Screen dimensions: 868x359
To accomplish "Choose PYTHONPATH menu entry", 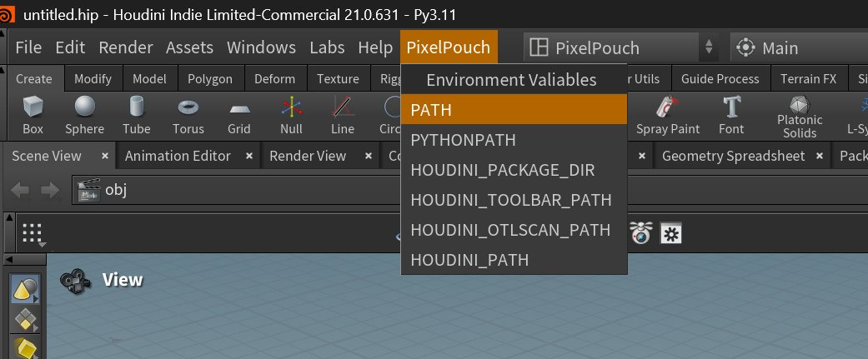I will (x=514, y=140).
